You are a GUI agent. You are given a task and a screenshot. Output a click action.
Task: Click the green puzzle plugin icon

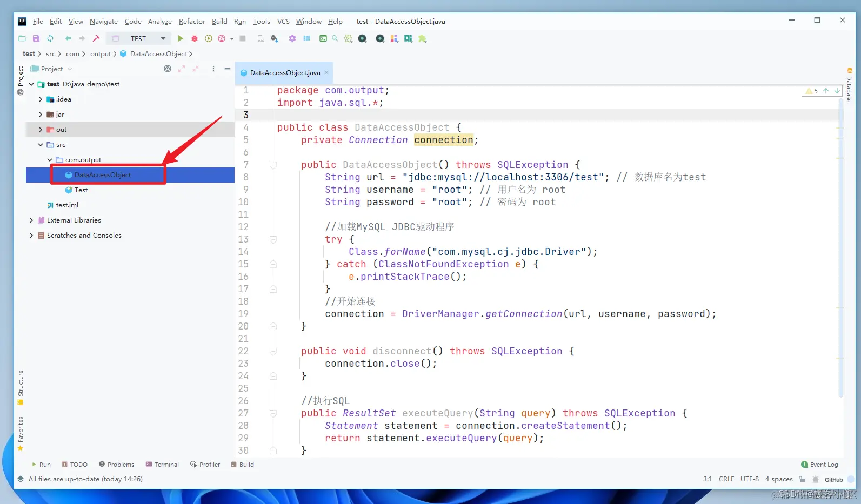point(422,38)
